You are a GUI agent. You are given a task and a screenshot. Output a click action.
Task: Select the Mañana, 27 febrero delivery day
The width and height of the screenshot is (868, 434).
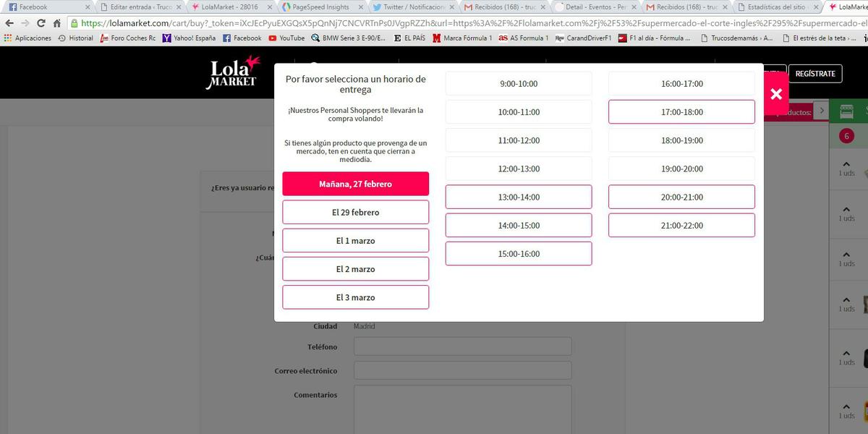pyautogui.click(x=355, y=184)
